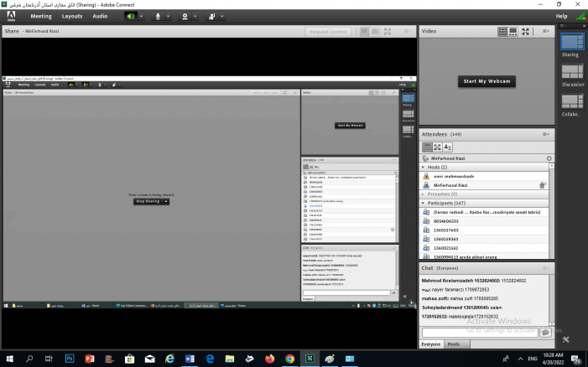Screen dimensions: 588x367
Task: Mute the speaker audio icon
Action: (131, 16)
